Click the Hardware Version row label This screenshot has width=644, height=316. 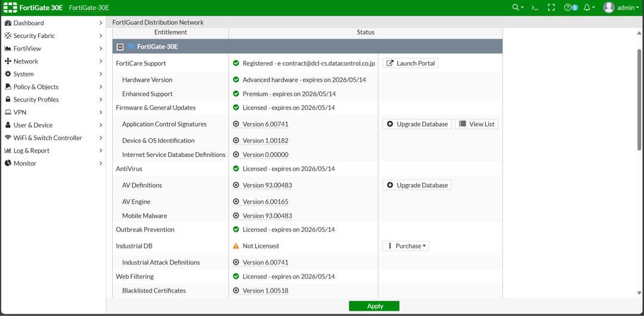[x=147, y=80]
